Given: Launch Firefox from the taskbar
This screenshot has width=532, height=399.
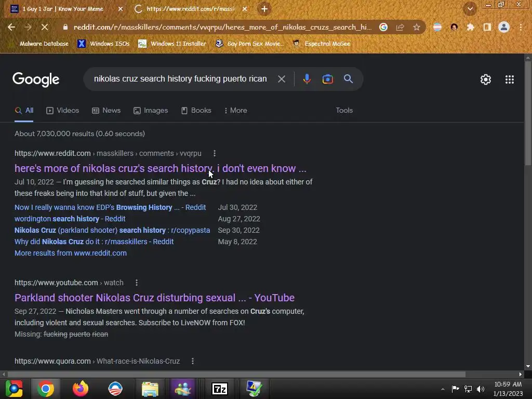Looking at the screenshot, I should coord(81,389).
